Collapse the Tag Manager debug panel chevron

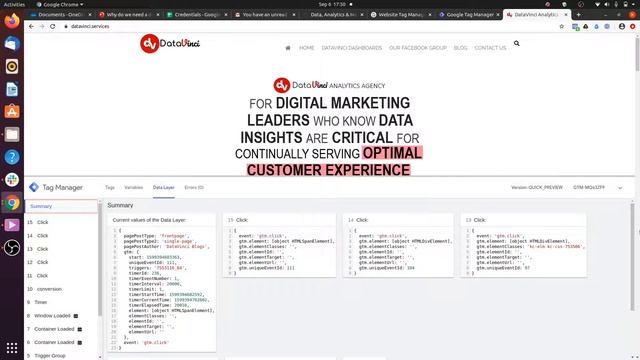[x=620, y=188]
